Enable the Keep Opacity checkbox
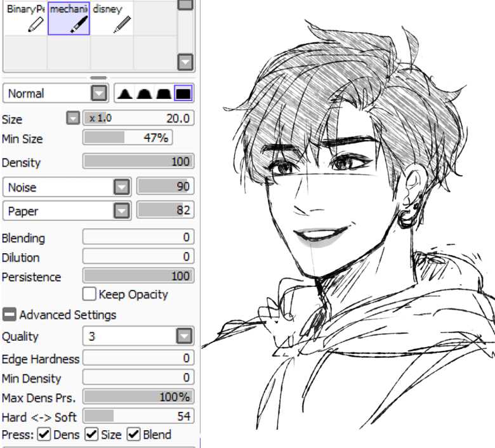 tap(89, 294)
